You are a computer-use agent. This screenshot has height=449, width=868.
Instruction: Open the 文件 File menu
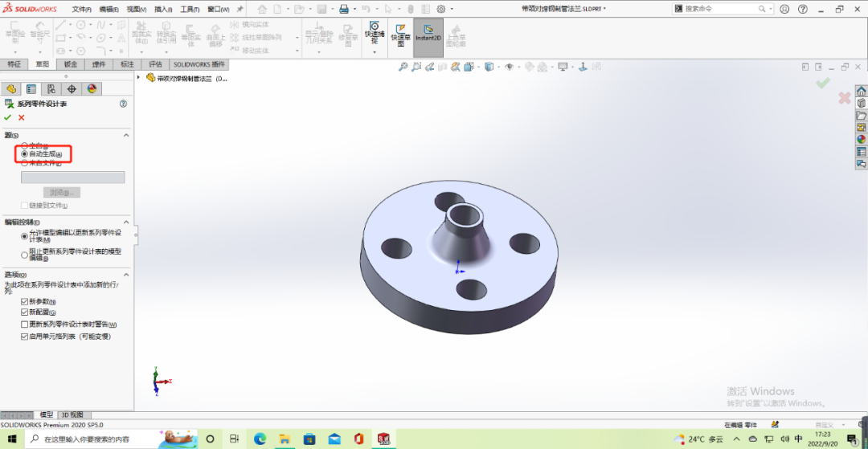[82, 10]
